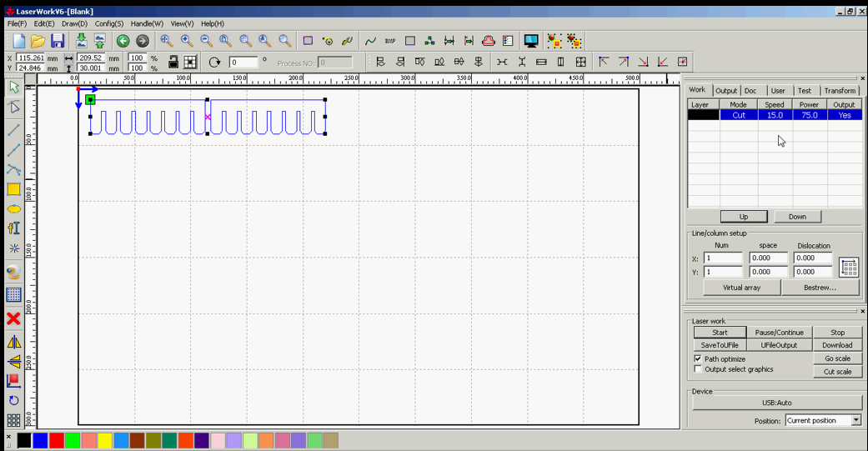Toggle the aspect ratio lock icon

pos(173,62)
